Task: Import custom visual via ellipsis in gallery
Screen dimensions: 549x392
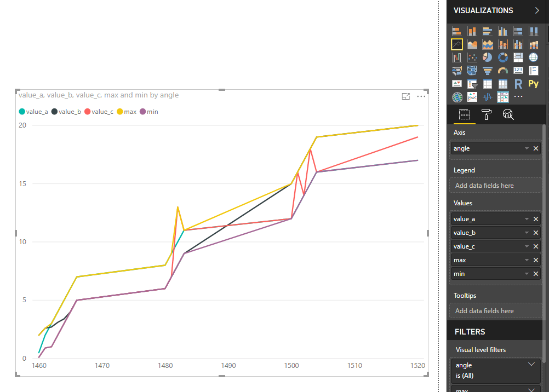Action: click(518, 96)
